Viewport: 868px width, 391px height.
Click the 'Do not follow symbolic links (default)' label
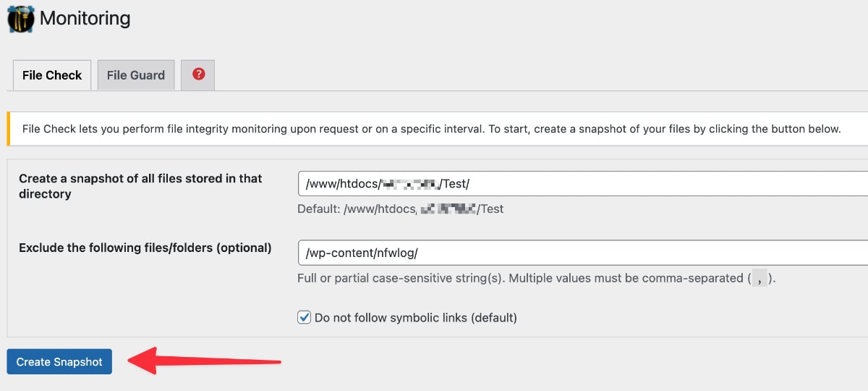tap(416, 317)
